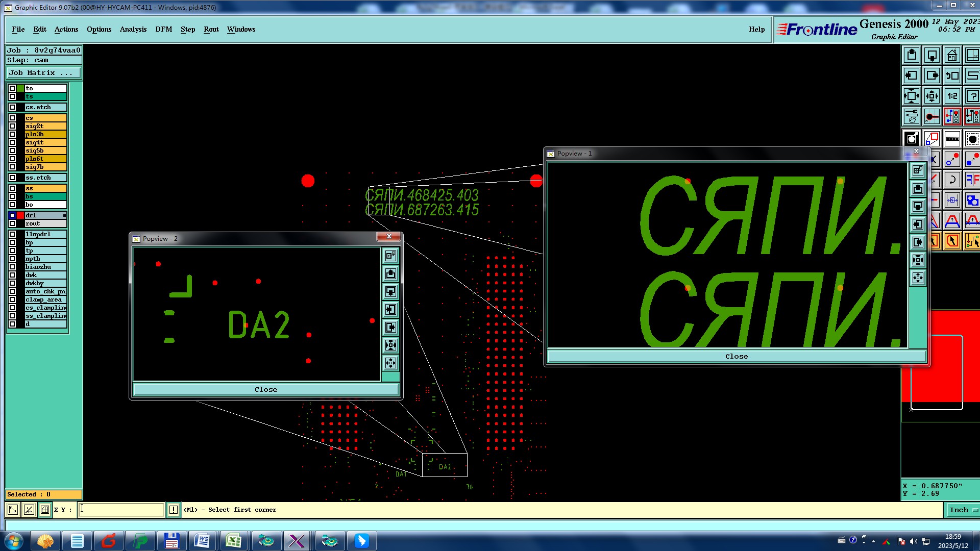
Task: Click the rotate arrow tool icon
Action: tap(952, 180)
